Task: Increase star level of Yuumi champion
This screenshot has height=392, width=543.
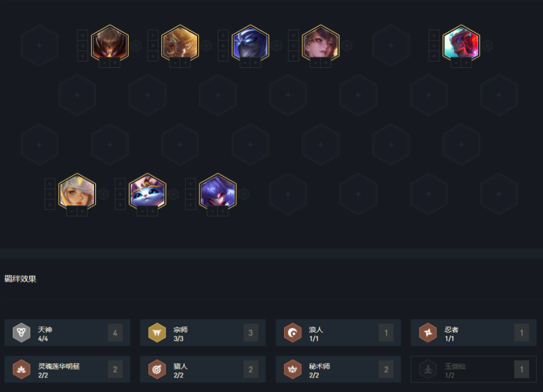Action: pos(153,211)
